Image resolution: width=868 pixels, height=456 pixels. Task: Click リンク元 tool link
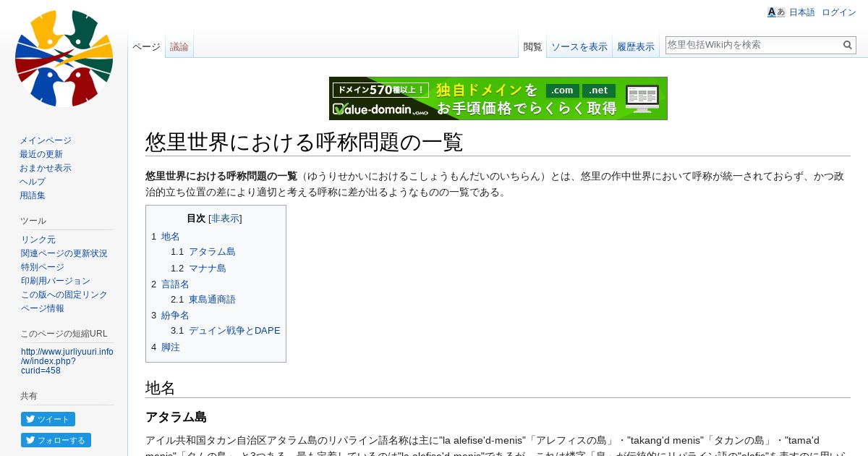click(38, 240)
